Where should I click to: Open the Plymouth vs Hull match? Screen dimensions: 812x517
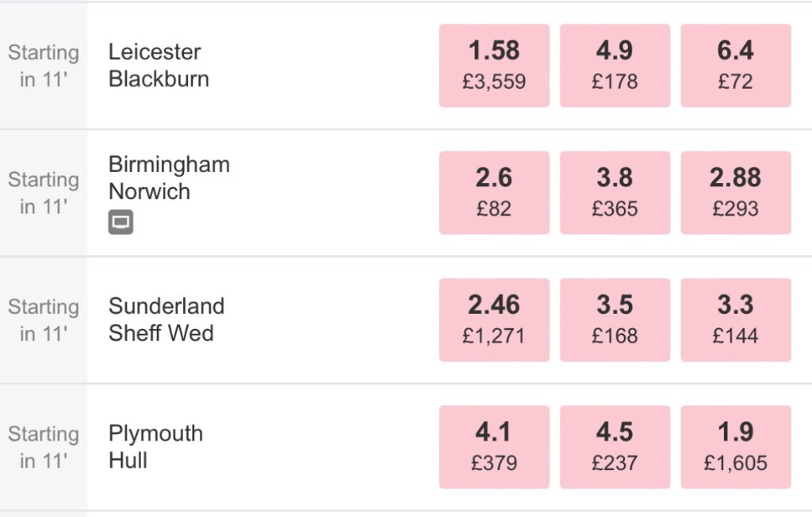(x=155, y=446)
